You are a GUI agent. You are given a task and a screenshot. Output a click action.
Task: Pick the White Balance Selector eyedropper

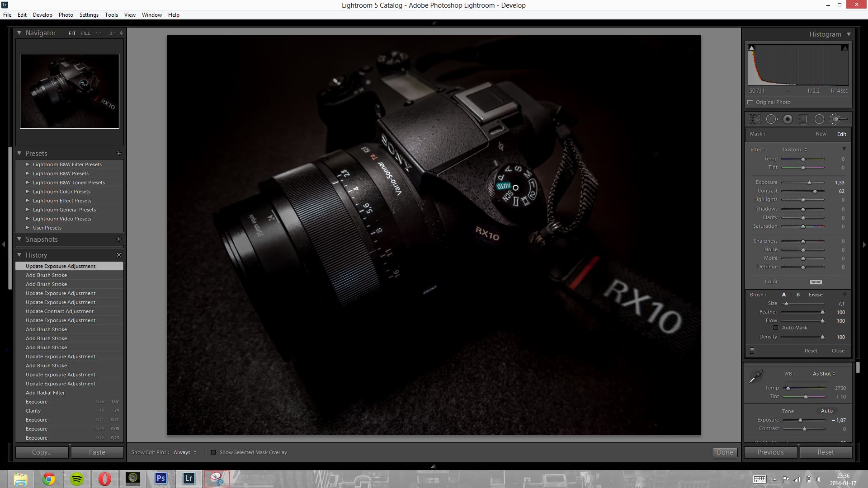click(x=756, y=376)
